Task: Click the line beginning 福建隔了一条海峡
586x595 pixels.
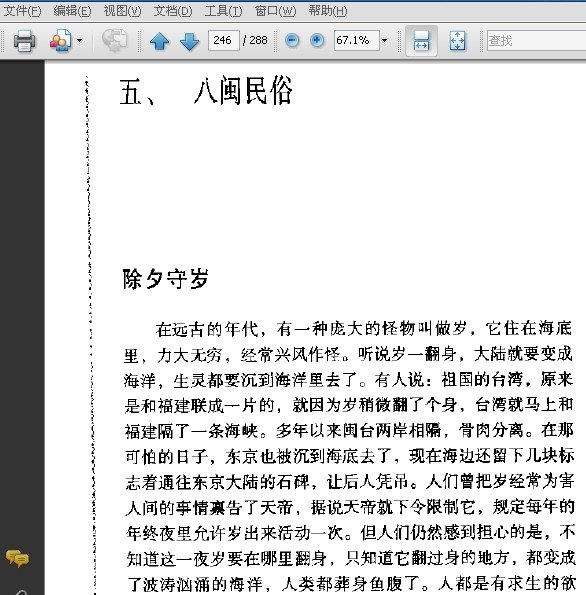Action: 349,430
